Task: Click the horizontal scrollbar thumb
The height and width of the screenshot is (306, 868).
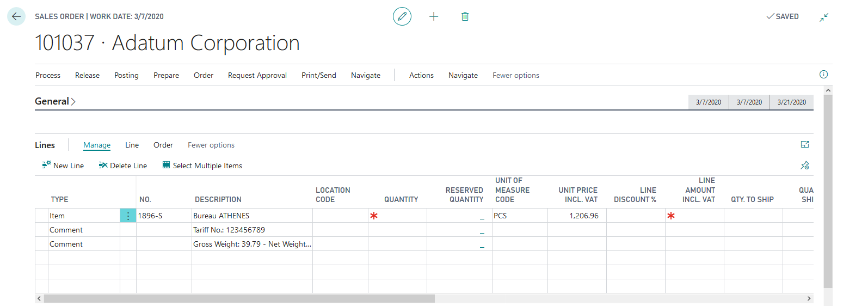Action: (x=239, y=298)
